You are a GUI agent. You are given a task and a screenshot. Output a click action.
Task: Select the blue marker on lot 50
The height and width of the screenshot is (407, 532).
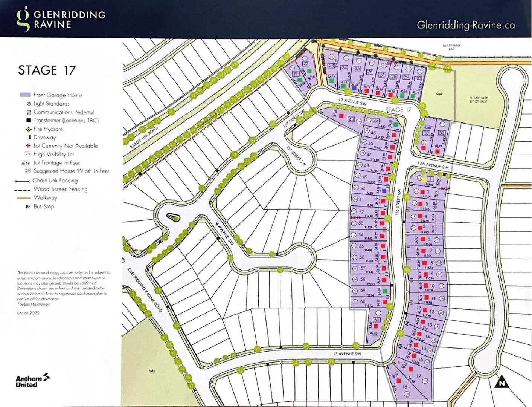pos(384,191)
